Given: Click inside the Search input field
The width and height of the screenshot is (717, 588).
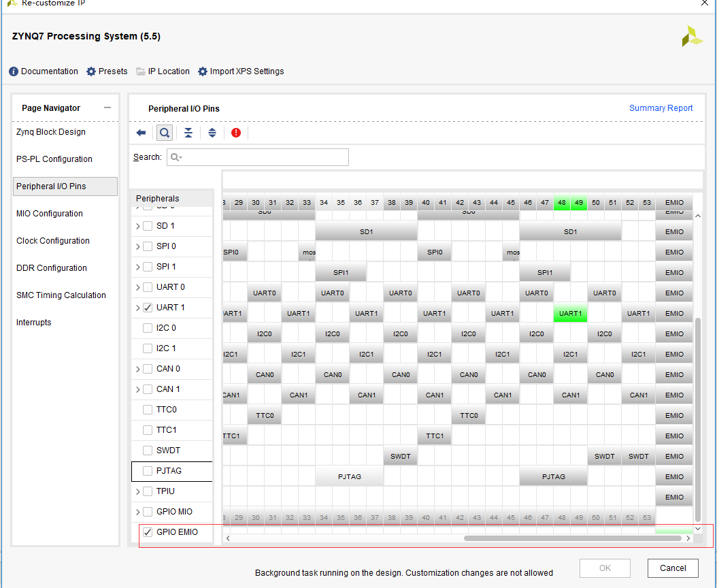Looking at the screenshot, I should click(x=257, y=157).
